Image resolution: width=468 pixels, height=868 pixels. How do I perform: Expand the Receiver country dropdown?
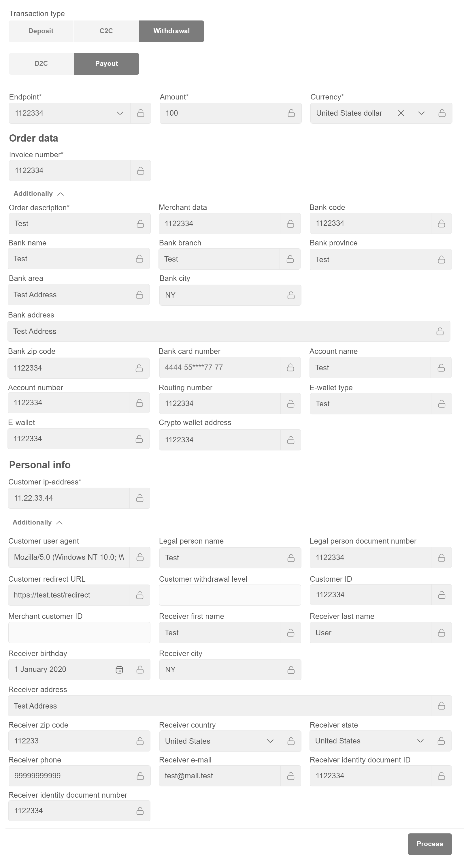click(270, 741)
